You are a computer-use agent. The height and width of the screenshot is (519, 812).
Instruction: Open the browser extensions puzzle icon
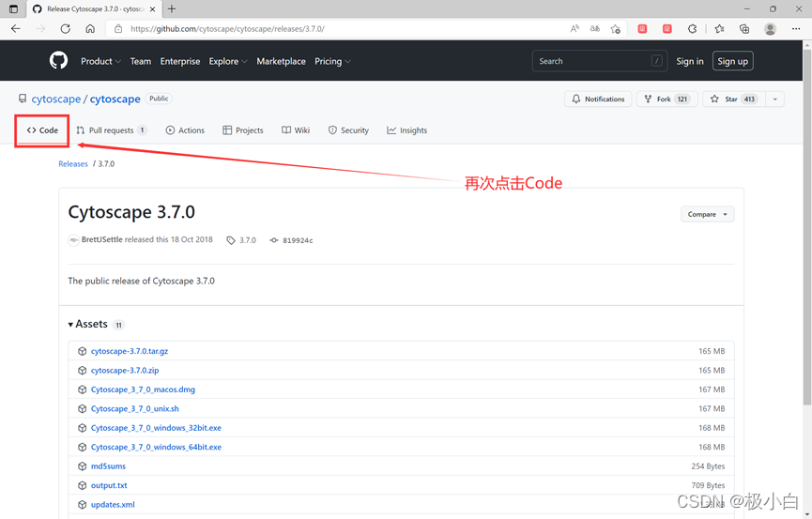tap(693, 29)
